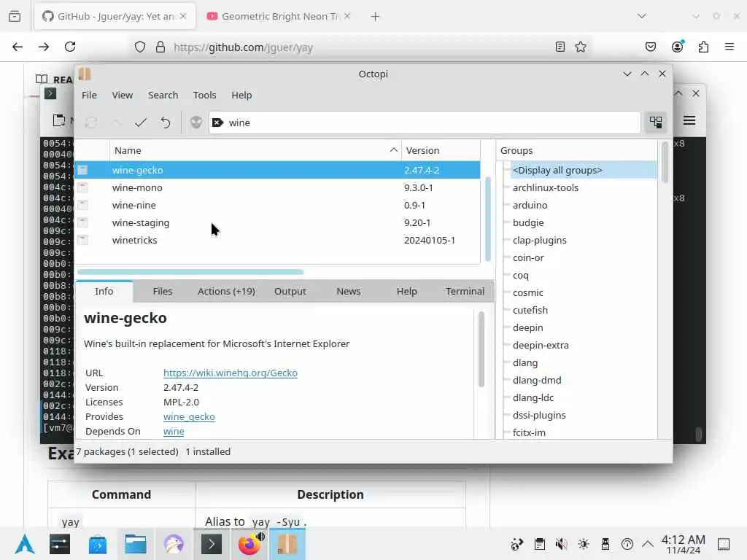Select the archlinux-tools group

546,187
